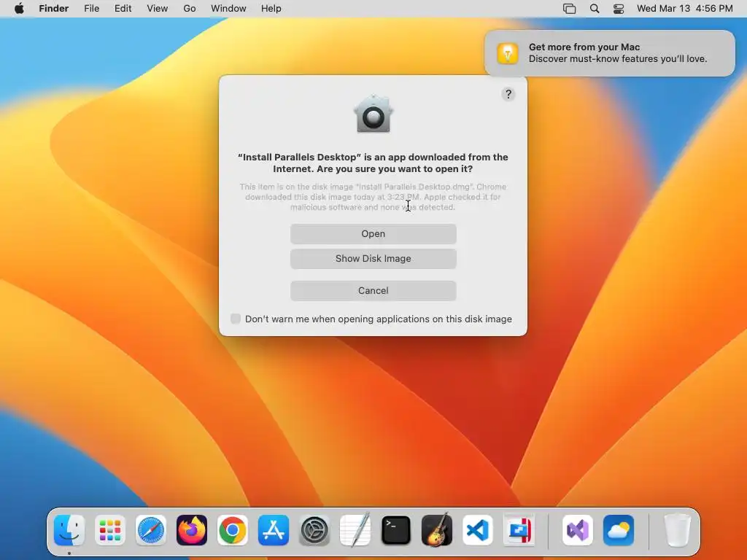Open the File menu
Screen dimensions: 747x560
(91, 9)
